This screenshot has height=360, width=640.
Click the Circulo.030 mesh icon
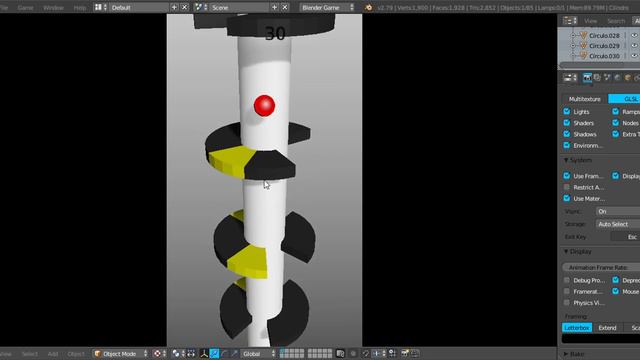tap(583, 56)
